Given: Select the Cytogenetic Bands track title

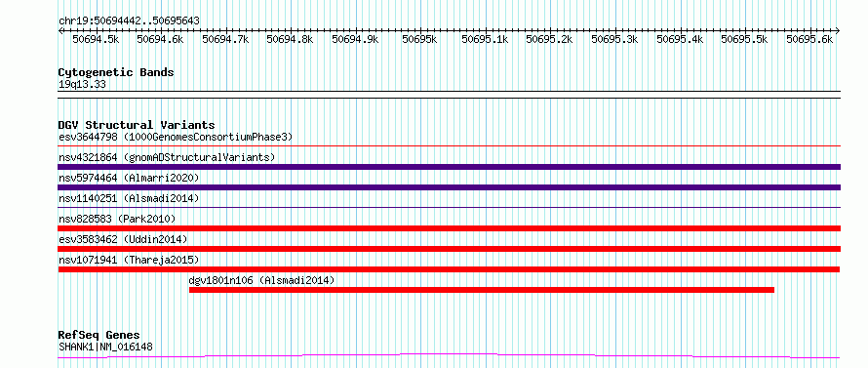Looking at the screenshot, I should (x=116, y=72).
